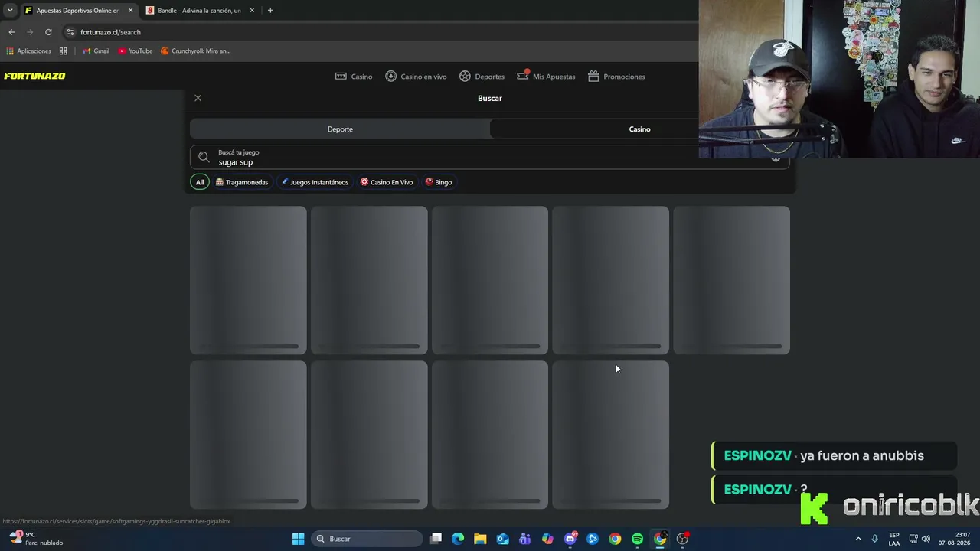This screenshot has width=980, height=551.
Task: Go forward in browser history
Action: tap(30, 32)
